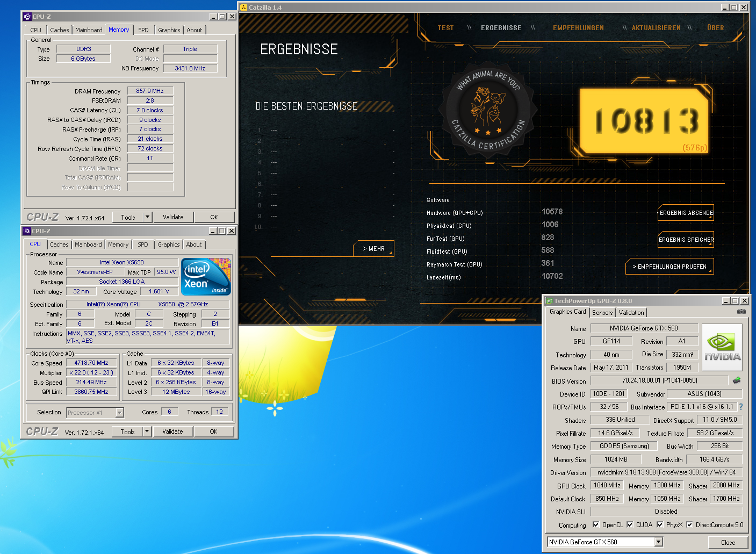The width and height of the screenshot is (756, 554).
Task: Open the NVIDIA GeForce GTX 560 dropdown
Action: 659,542
